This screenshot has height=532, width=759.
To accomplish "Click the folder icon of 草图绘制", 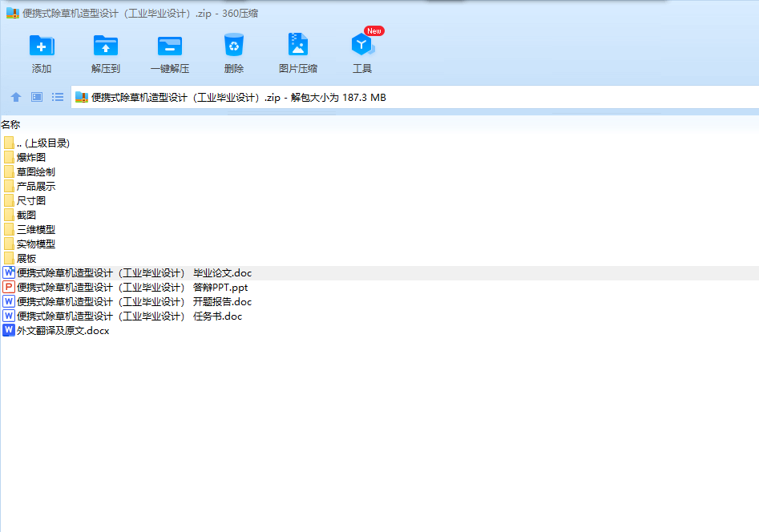I will click(x=9, y=171).
